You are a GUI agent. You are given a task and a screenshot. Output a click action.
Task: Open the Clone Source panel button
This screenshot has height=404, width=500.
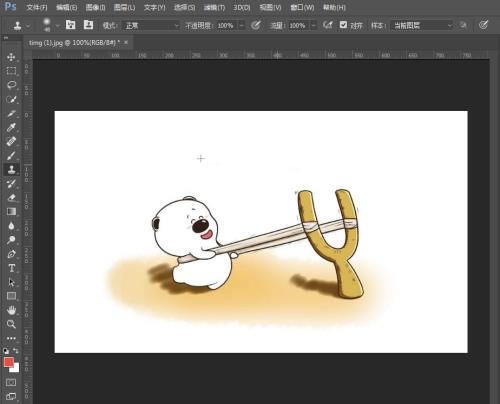[x=88, y=25]
